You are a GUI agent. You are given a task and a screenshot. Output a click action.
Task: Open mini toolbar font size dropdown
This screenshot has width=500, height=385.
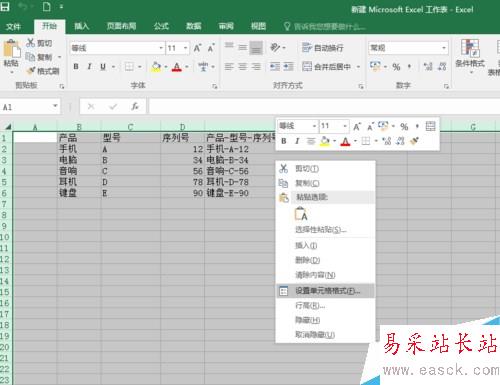click(345, 126)
